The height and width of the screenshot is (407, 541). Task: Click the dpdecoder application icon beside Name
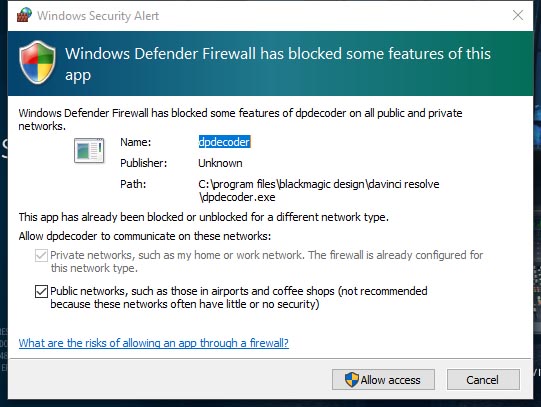point(89,151)
